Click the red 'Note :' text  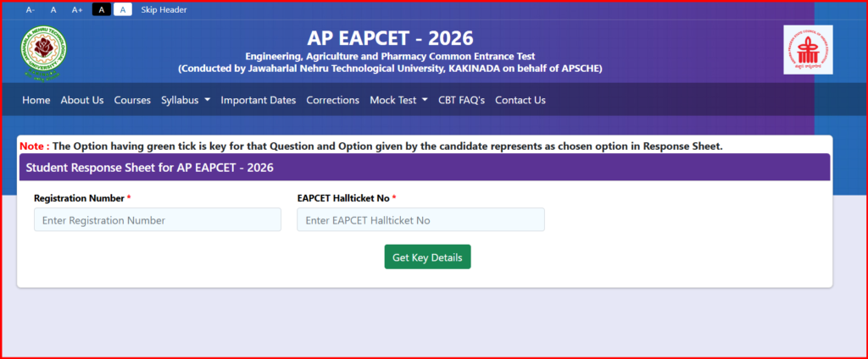tap(35, 146)
